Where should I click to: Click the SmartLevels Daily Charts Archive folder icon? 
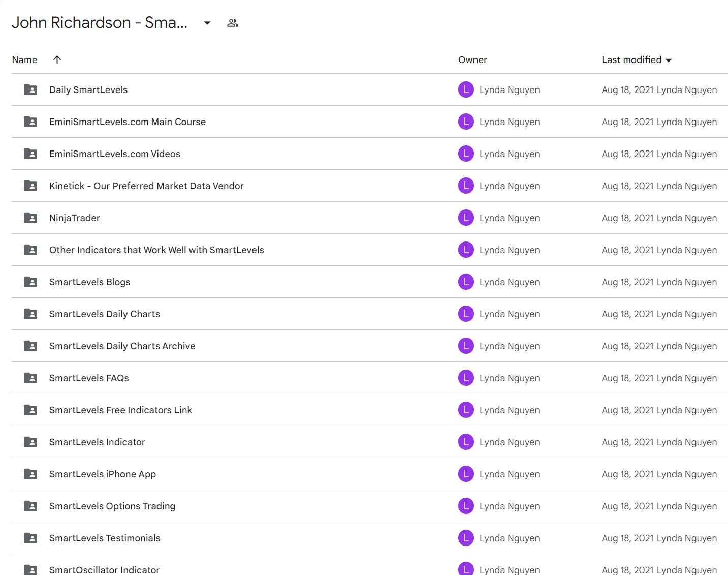30,346
